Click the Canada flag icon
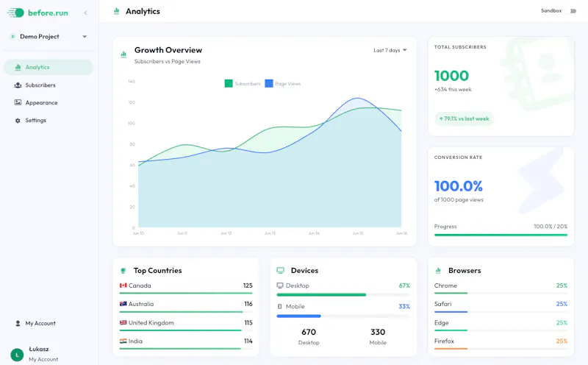This screenshot has width=588, height=365. 123,286
